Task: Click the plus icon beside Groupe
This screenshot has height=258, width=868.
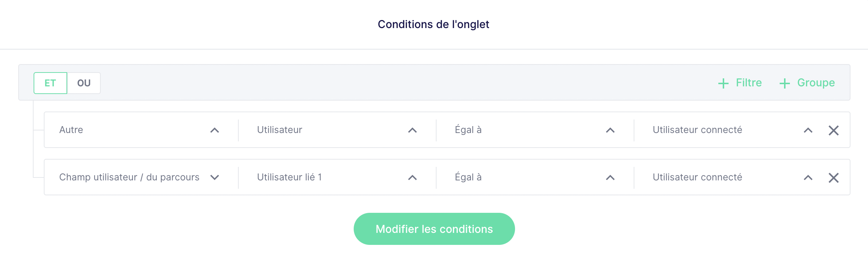Action: pos(785,83)
